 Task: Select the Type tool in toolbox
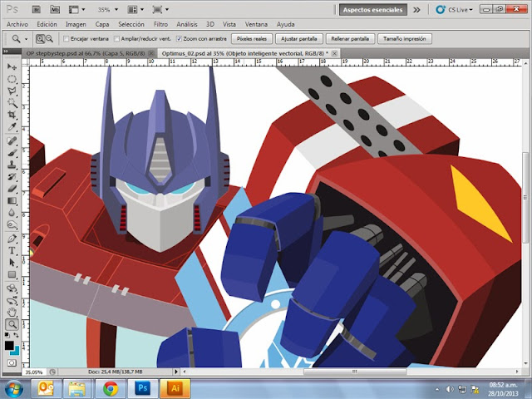click(12, 249)
